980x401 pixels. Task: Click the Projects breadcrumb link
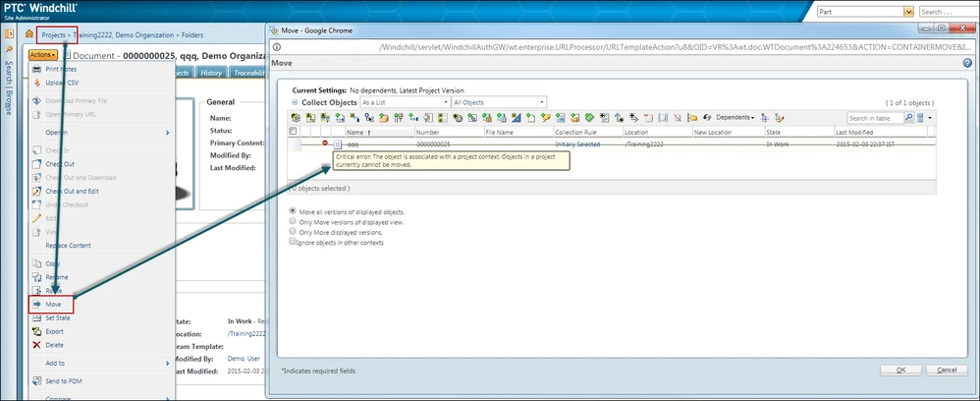coord(54,35)
